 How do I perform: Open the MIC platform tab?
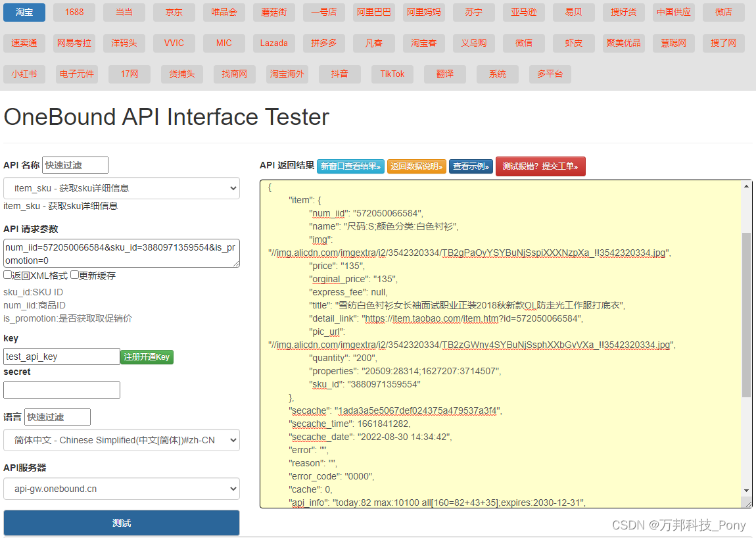224,43
